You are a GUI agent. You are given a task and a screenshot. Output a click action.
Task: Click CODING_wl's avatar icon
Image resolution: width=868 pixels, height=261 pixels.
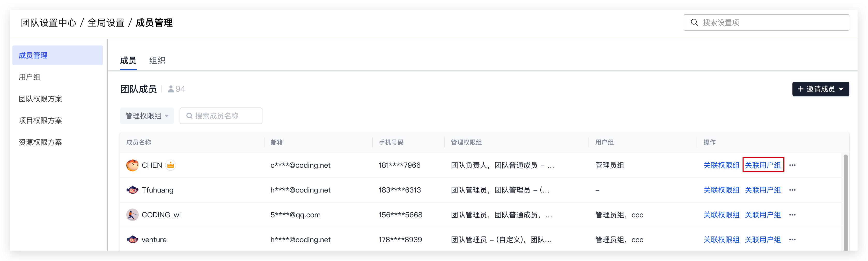click(133, 214)
